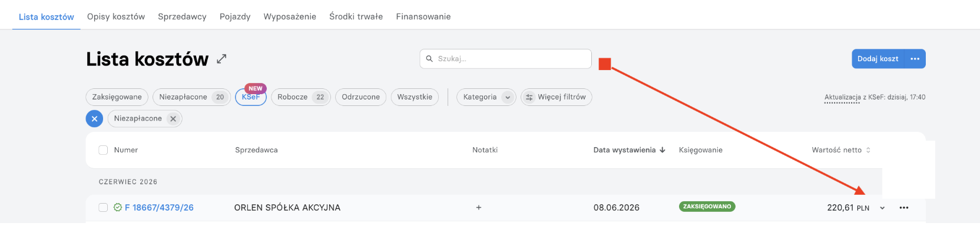The width and height of the screenshot is (980, 226).
Task: Open the Kategoria dropdown
Action: coord(486,97)
